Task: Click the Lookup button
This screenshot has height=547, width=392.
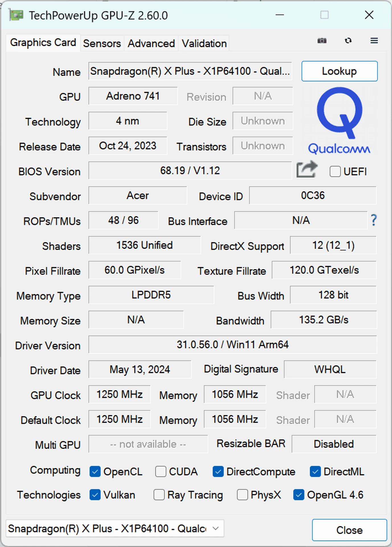Action: [339, 71]
